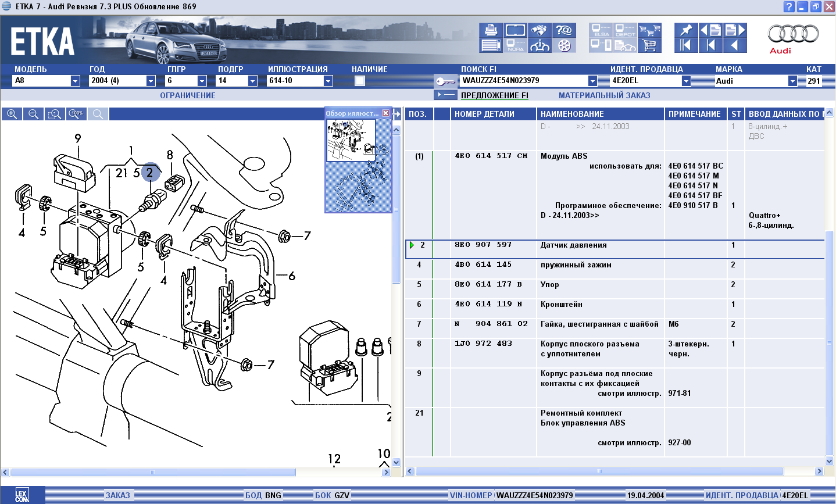This screenshot has height=504, width=836.
Task: Click the zoom out magnifier icon
Action: [33, 114]
